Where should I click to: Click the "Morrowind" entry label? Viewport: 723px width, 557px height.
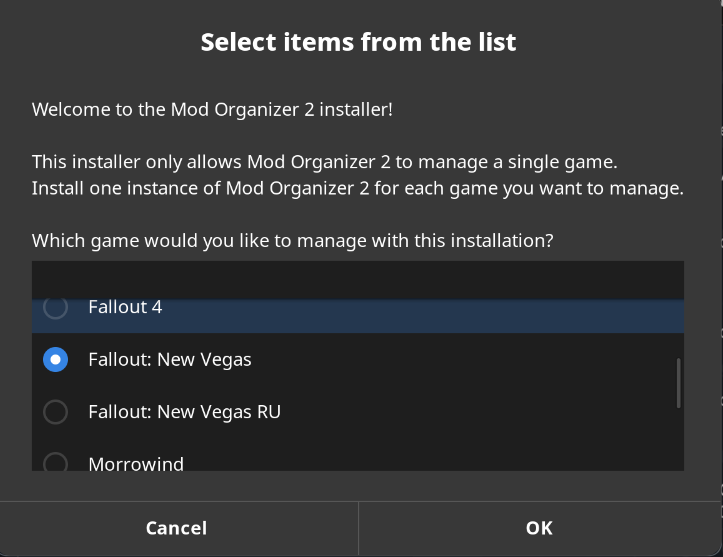tap(136, 464)
